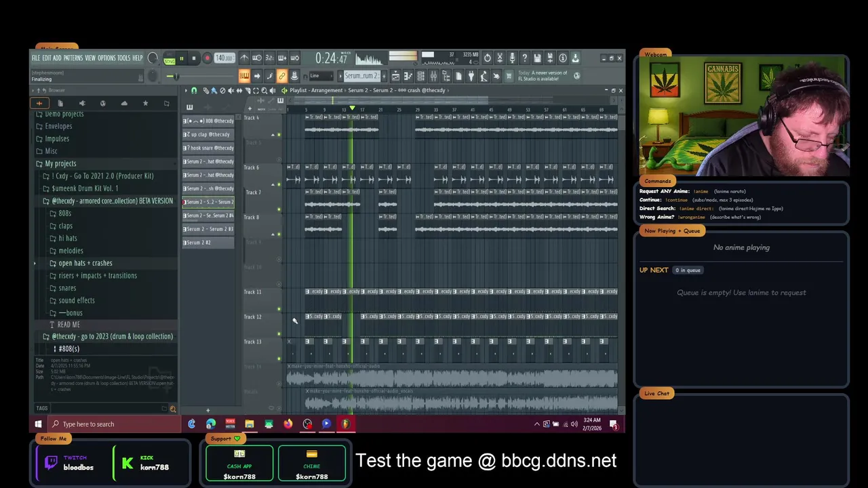Click the question mark help icon
The image size is (868, 488).
coord(525,58)
